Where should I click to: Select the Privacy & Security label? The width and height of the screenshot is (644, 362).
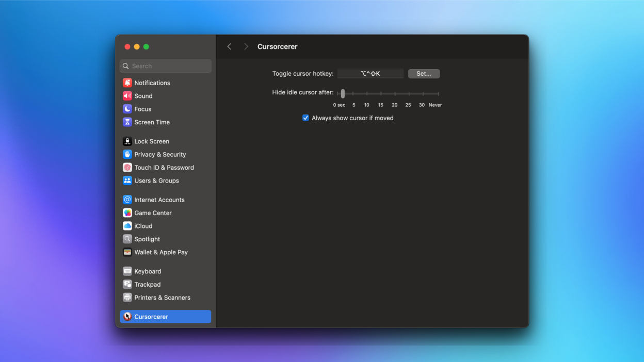pyautogui.click(x=160, y=154)
